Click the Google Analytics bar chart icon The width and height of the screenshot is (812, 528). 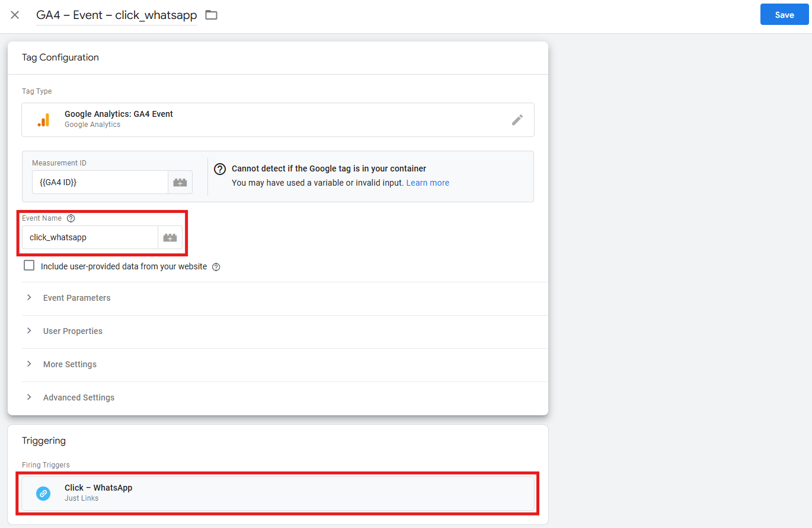coord(43,120)
